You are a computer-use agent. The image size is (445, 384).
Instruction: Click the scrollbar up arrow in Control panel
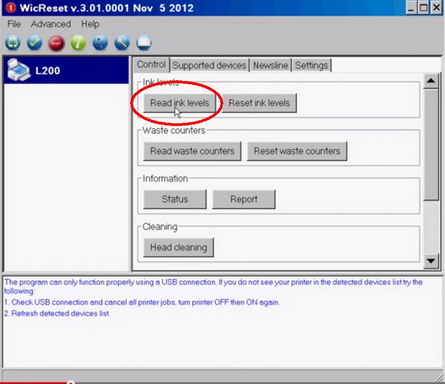(431, 81)
